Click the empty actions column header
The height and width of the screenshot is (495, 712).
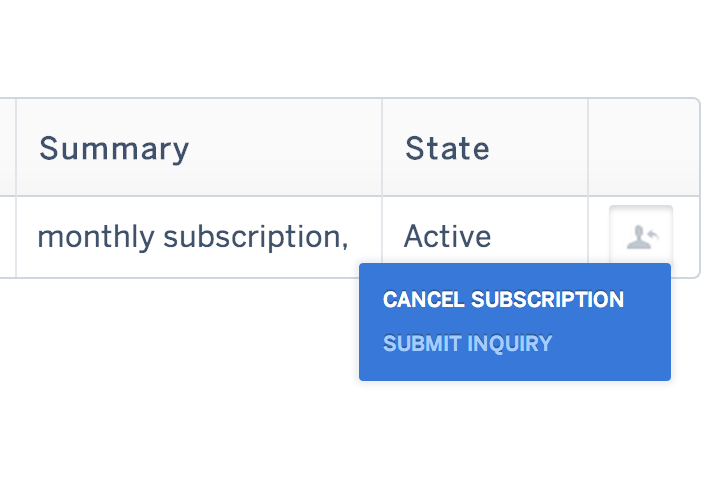pyautogui.click(x=642, y=148)
